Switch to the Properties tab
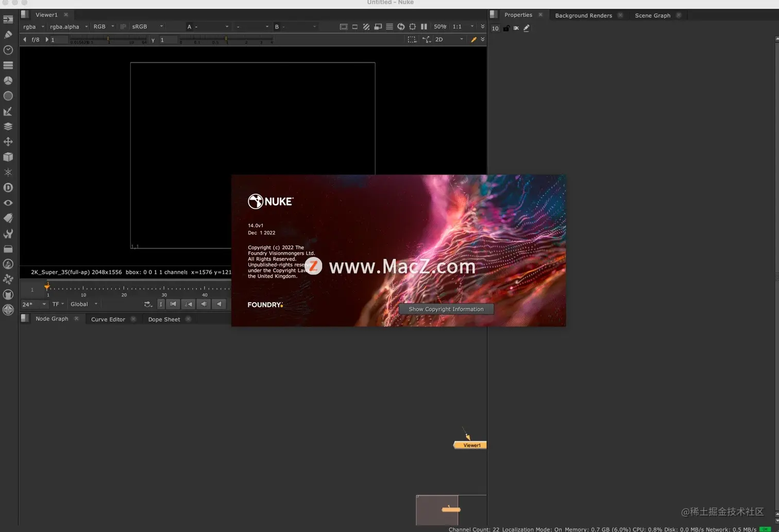 pos(518,15)
